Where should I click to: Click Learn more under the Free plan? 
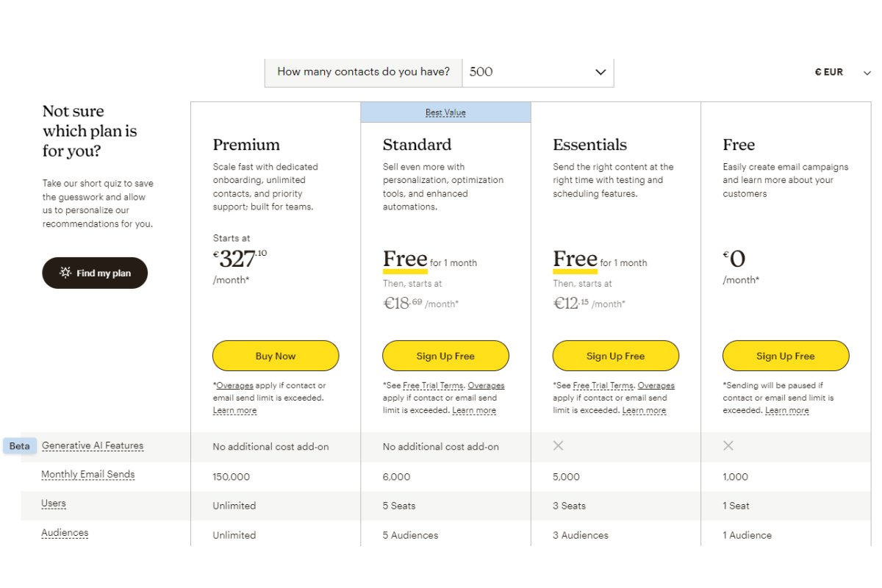click(786, 410)
